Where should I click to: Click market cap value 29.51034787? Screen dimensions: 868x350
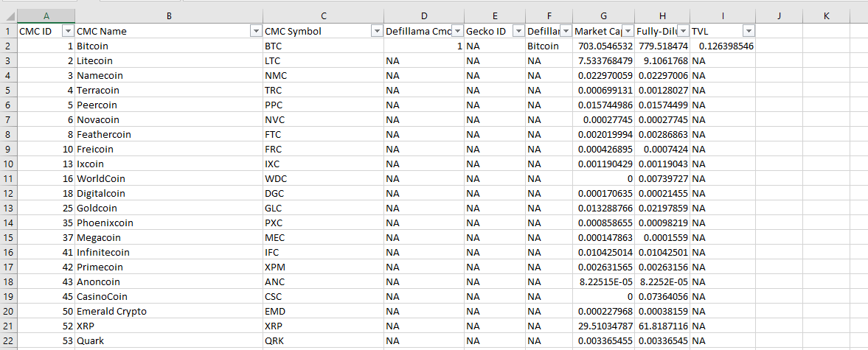604,326
